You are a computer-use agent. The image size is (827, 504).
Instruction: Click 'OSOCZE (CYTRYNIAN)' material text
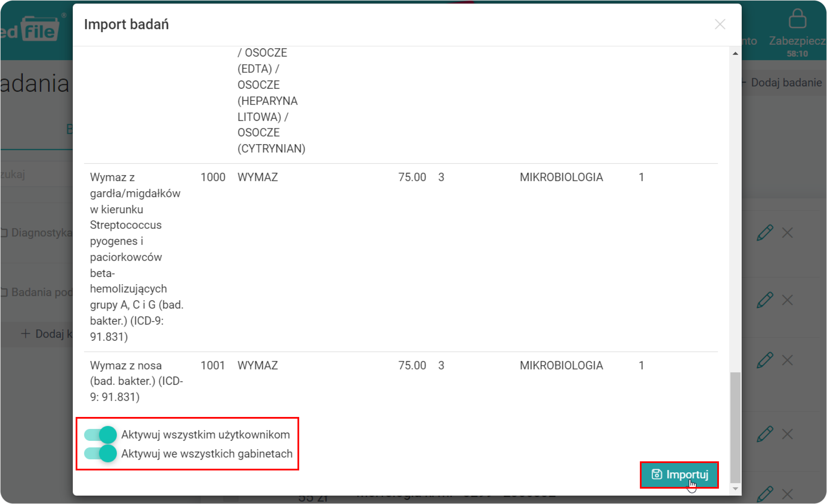pyautogui.click(x=271, y=140)
